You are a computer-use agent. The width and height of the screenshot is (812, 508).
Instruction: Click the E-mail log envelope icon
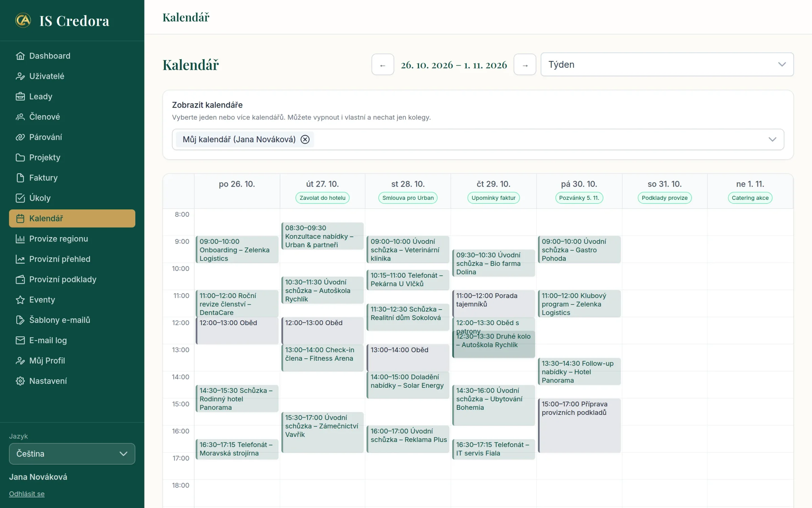coord(20,340)
